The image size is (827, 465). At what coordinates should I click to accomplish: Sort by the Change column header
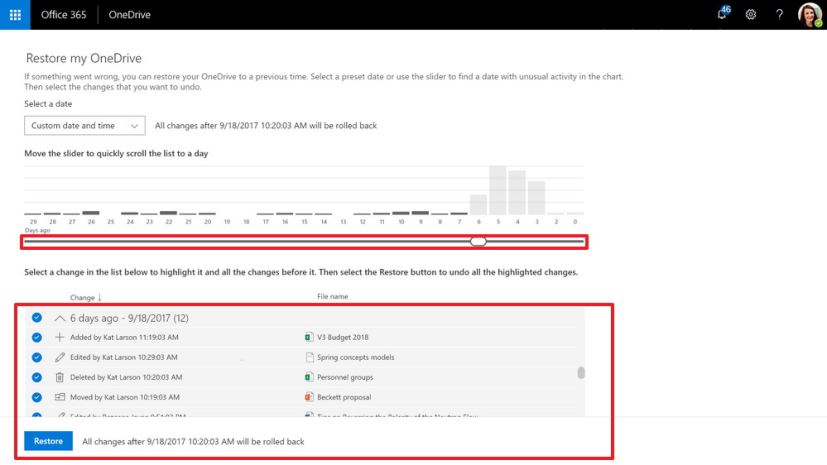85,297
